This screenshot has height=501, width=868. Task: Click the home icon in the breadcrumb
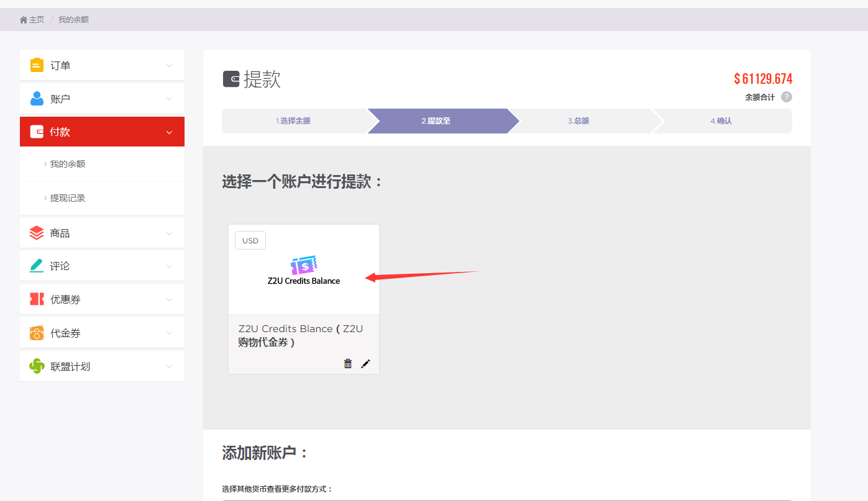coord(24,20)
